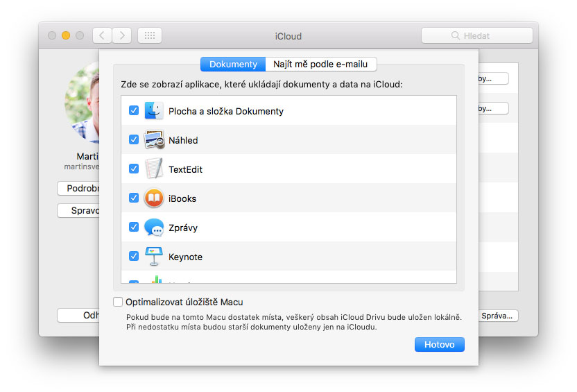Viewport: 577px width, 392px height.
Task: Select the Keynote row label
Action: (185, 257)
